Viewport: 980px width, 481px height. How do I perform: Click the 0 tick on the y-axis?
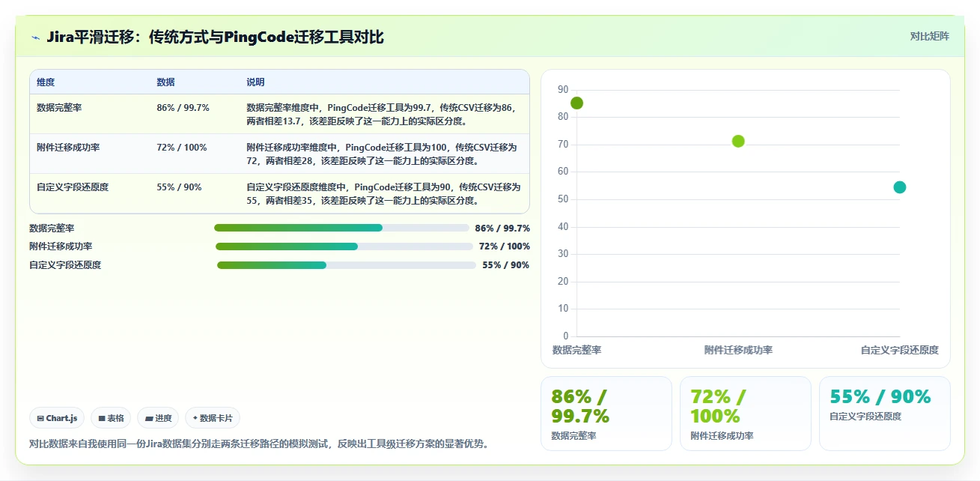[566, 336]
